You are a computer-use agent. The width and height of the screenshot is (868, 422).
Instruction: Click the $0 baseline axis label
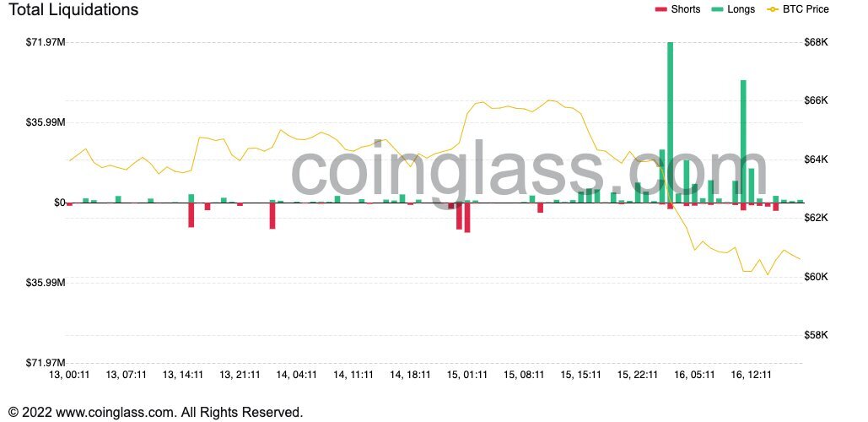60,203
